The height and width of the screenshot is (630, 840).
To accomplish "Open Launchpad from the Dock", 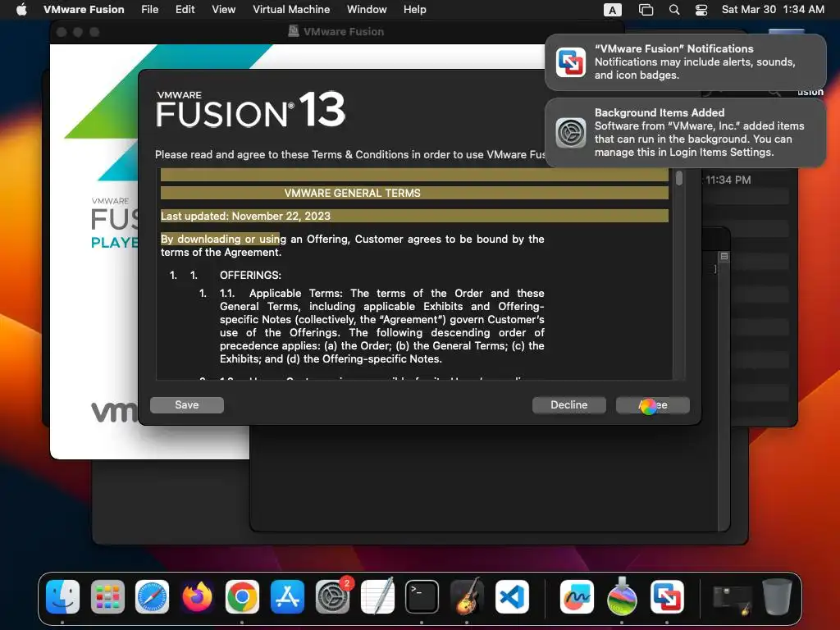I will coord(107,597).
